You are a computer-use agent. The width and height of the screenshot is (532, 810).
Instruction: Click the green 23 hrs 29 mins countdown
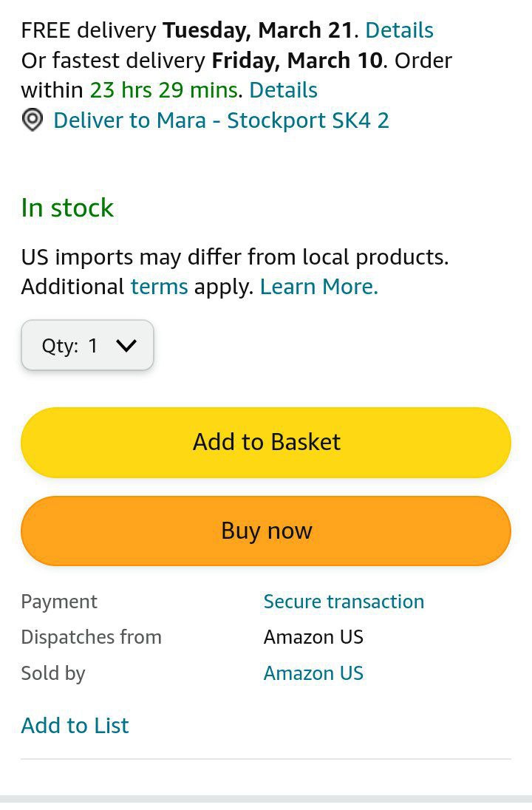click(x=164, y=90)
